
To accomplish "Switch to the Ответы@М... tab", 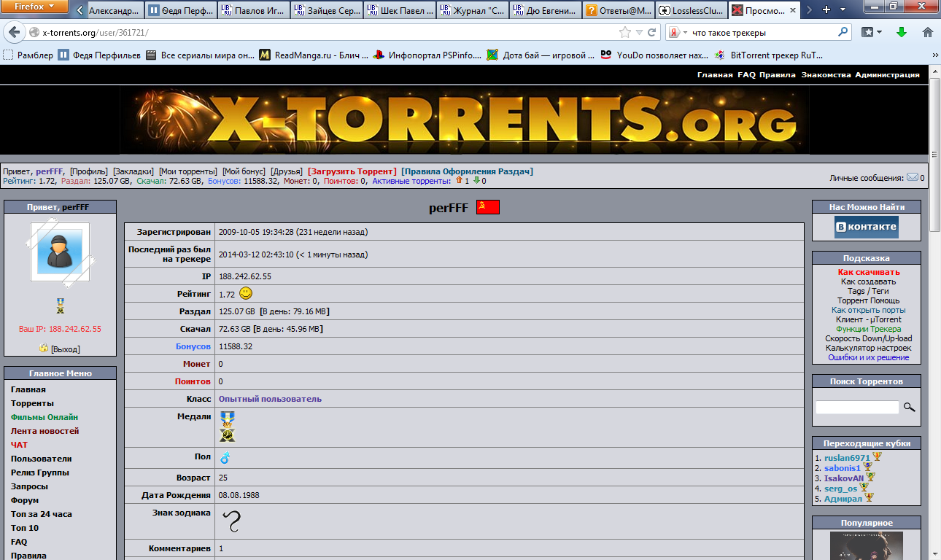I will (618, 10).
